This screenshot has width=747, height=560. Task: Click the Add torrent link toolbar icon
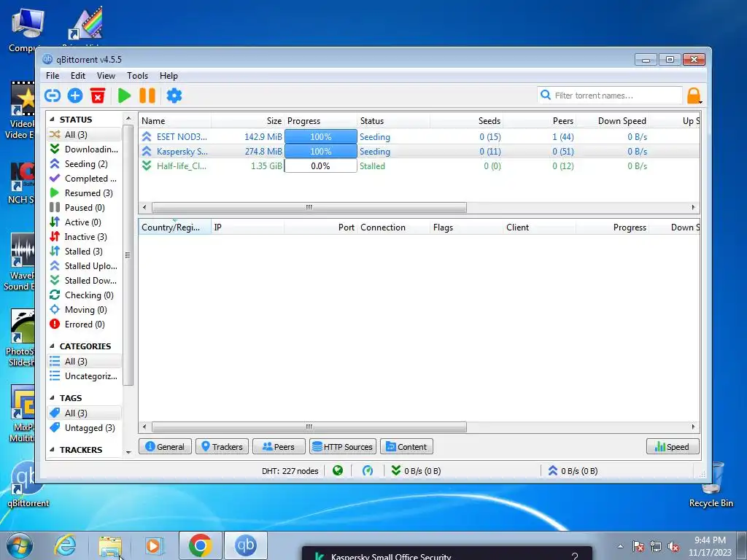click(x=53, y=96)
